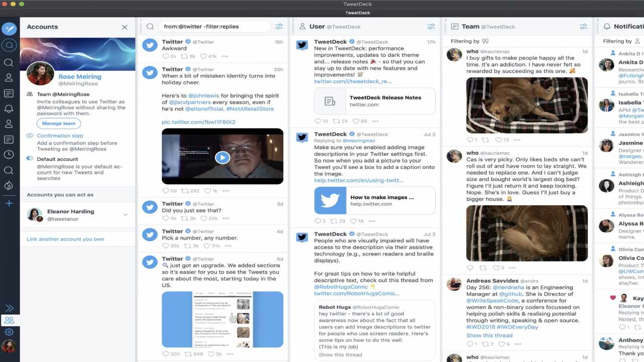Viewport: 644px width, 362px height.
Task: Open the circled search icon below compose
Action: coord(9,46)
